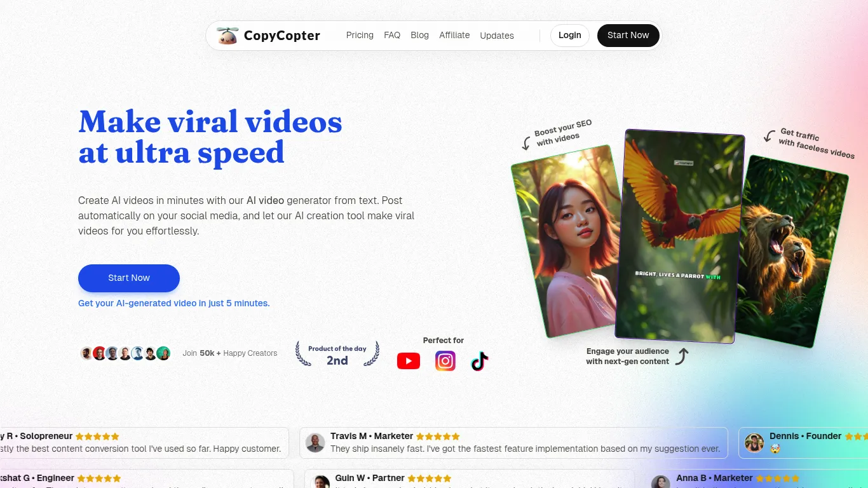This screenshot has width=868, height=488.
Task: Click the Instagram icon
Action: (445, 361)
